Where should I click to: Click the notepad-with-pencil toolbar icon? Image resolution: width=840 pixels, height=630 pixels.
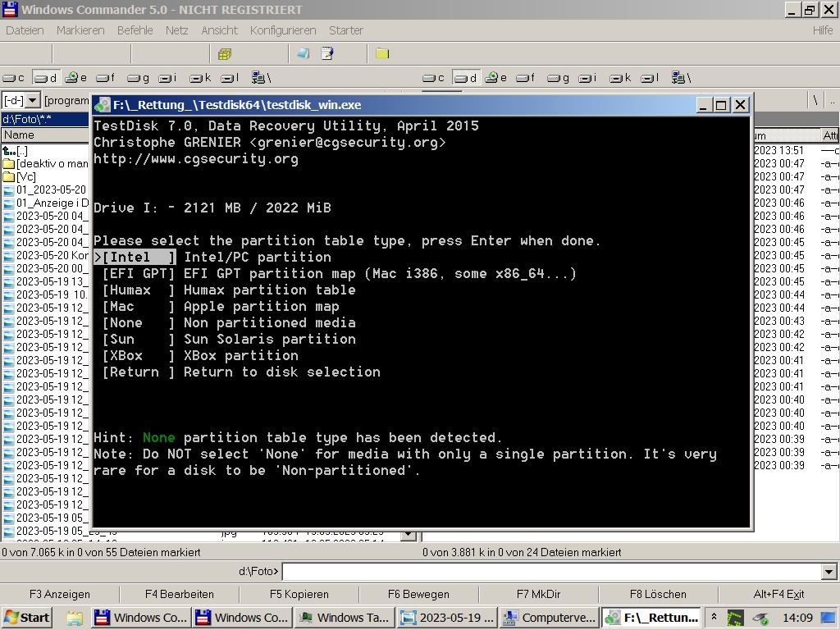[326, 53]
